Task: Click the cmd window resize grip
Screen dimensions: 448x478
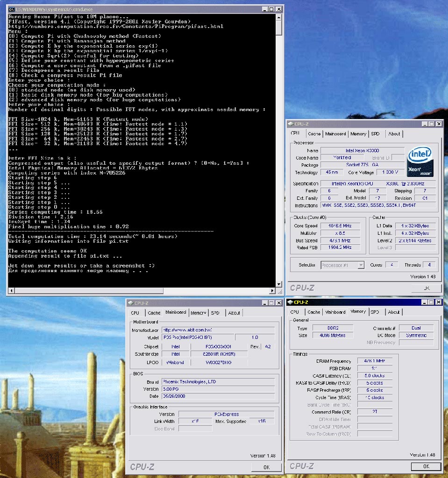Action: pos(279,291)
